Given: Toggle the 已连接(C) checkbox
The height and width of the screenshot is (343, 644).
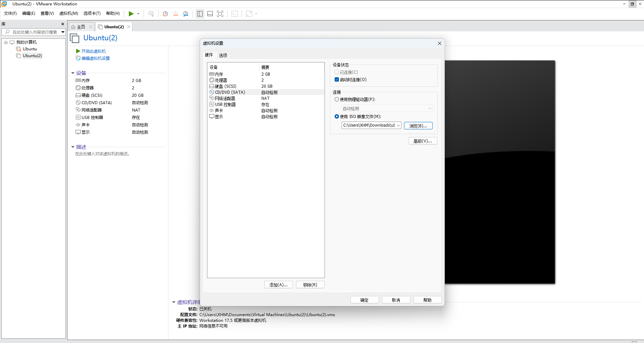Looking at the screenshot, I should tap(337, 72).
